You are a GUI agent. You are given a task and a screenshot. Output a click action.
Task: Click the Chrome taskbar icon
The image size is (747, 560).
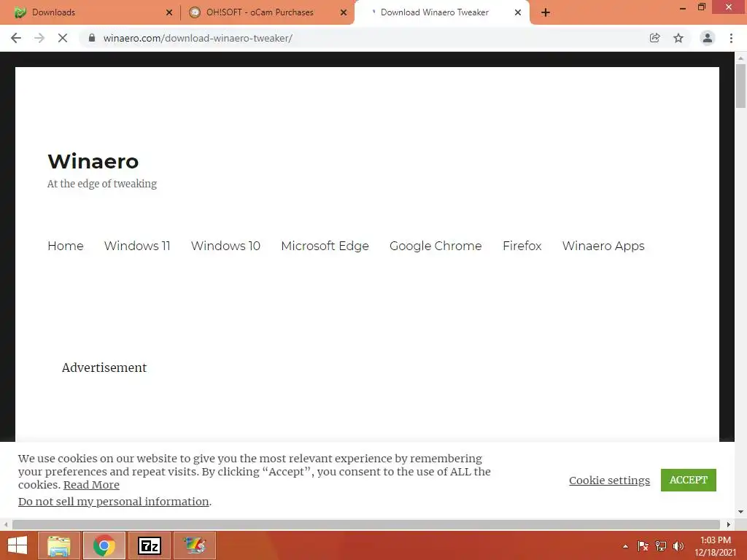104,545
